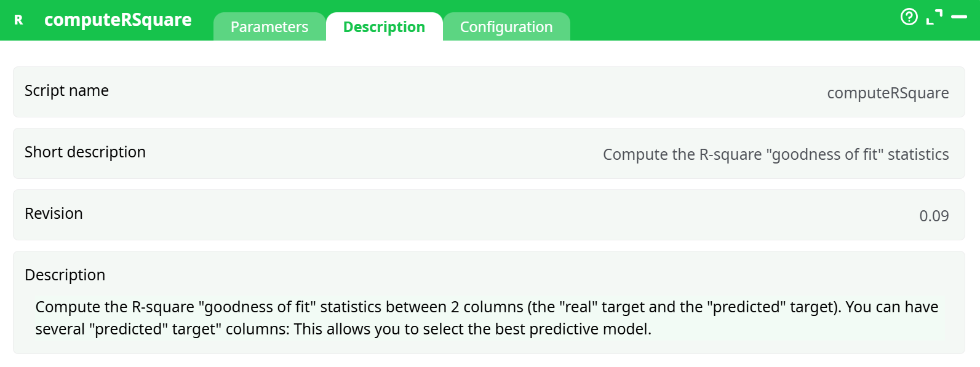Open the help question mark icon
This screenshot has height=367, width=980.
[909, 17]
